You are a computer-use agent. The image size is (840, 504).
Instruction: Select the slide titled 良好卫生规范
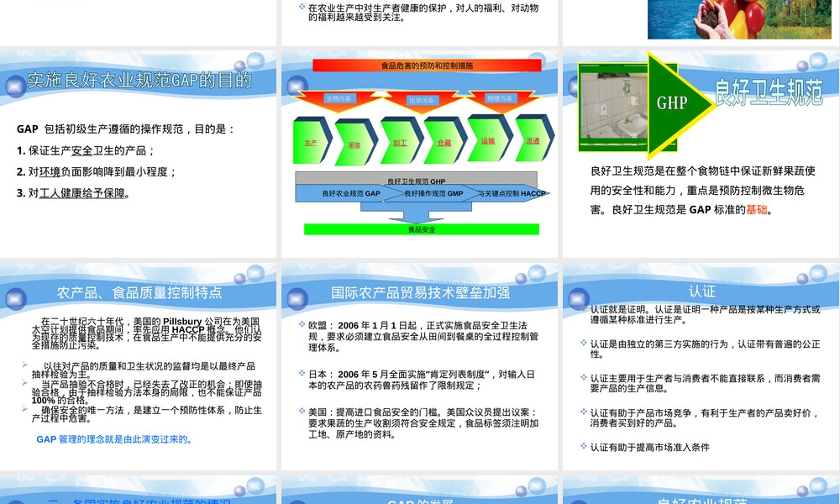tap(701, 154)
